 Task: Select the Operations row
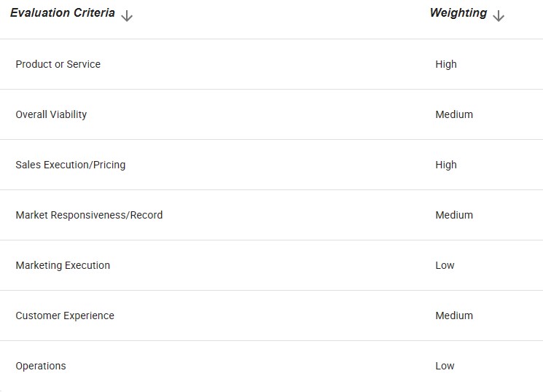271,366
